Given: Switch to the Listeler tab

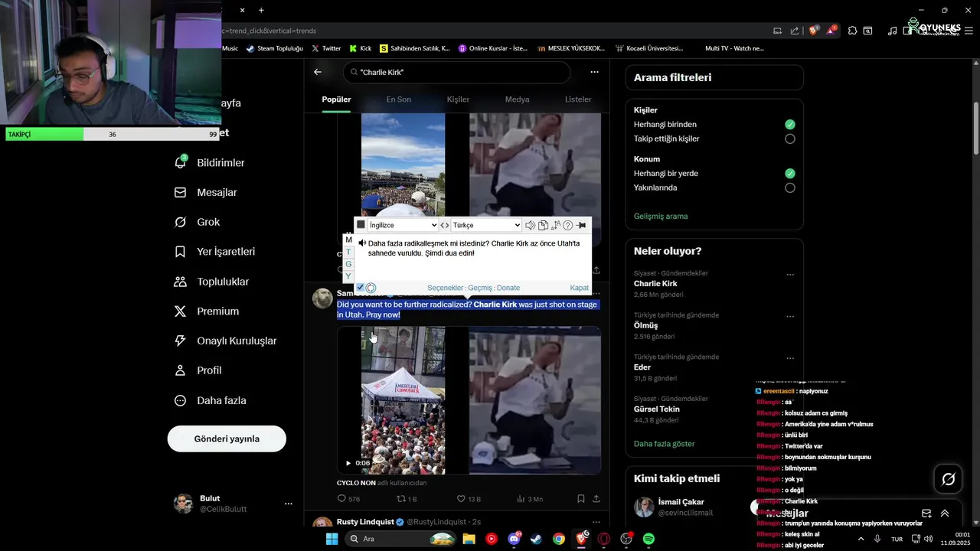Looking at the screenshot, I should click(x=578, y=99).
